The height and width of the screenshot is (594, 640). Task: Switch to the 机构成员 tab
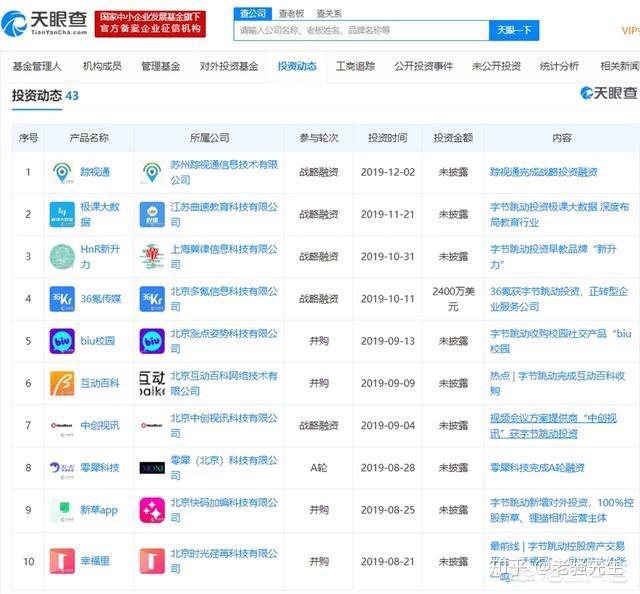[102, 66]
